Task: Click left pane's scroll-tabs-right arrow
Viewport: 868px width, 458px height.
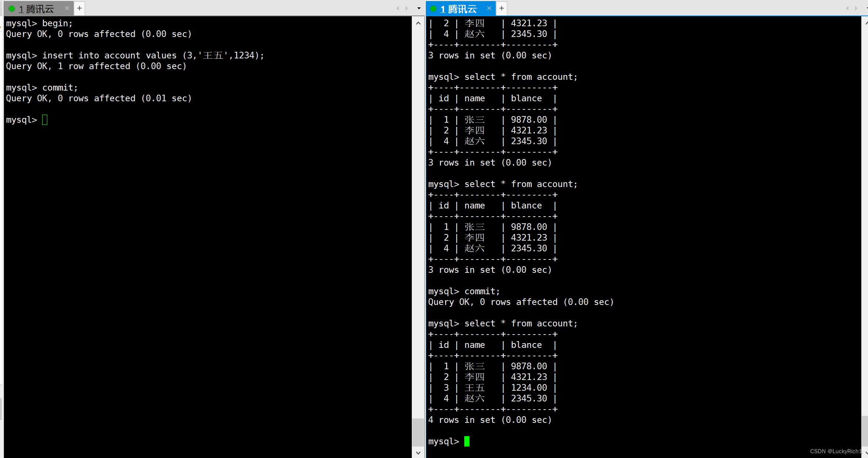Action: point(407,8)
